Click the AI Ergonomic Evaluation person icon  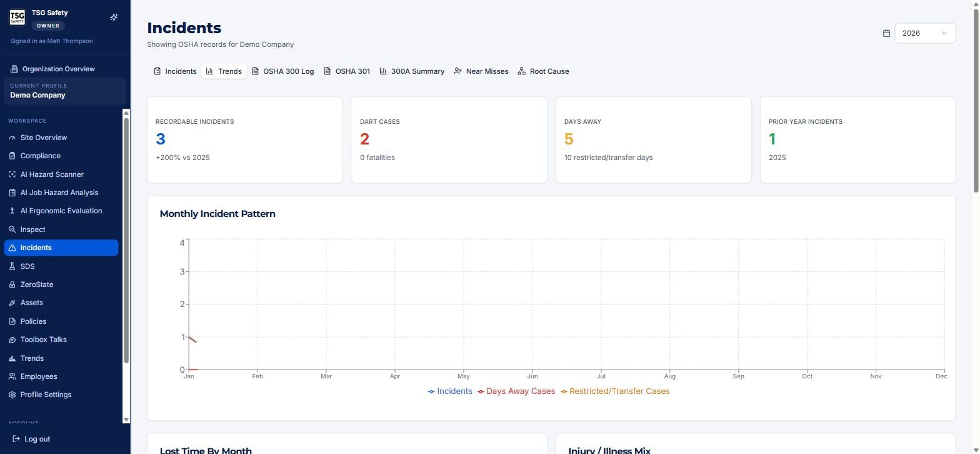[x=12, y=211]
